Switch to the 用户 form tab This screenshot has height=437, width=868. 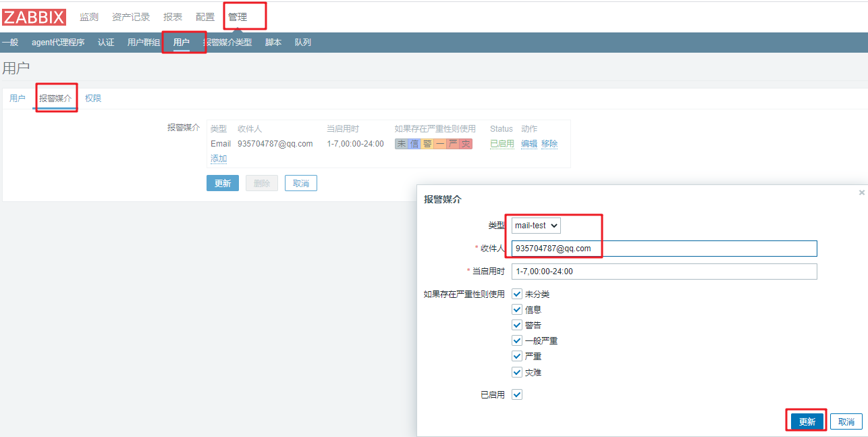(x=18, y=99)
